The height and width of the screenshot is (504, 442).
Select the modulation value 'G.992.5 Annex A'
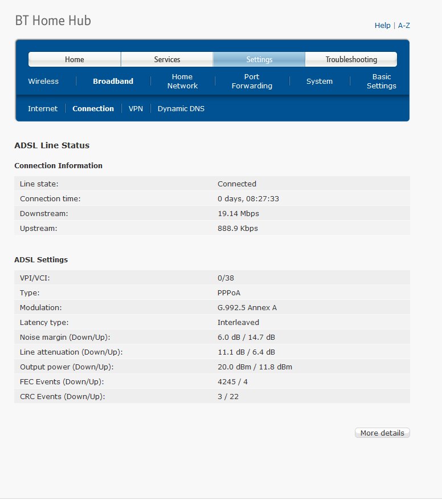(247, 308)
